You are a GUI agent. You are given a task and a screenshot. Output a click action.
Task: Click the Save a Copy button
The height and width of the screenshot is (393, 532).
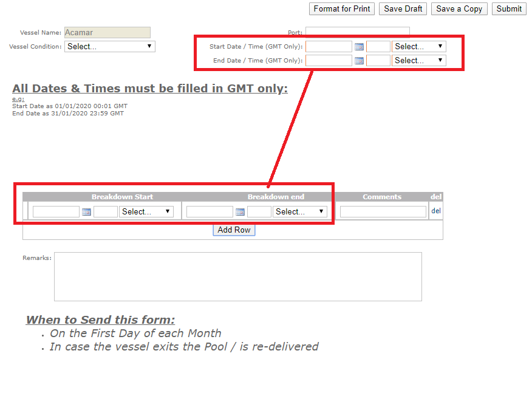(x=459, y=9)
